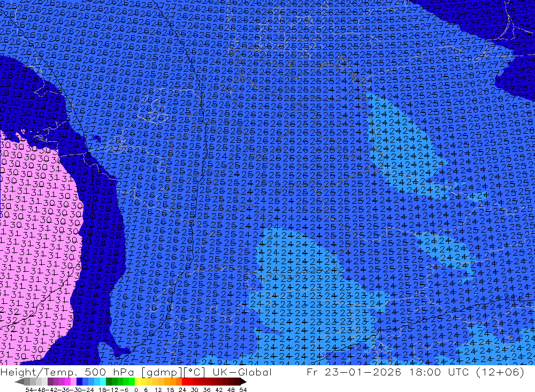Click the 'UK-Global' model name
535x392 pixels.
[242, 372]
